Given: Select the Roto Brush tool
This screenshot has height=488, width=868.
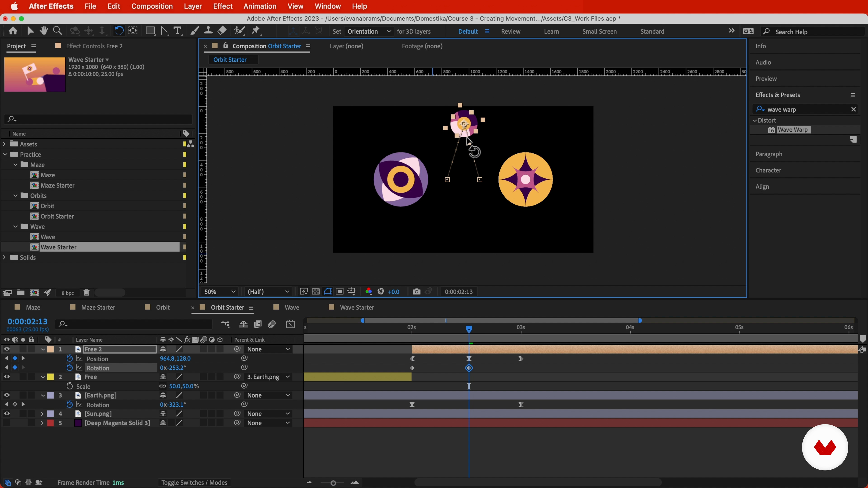Looking at the screenshot, I should [x=239, y=31].
